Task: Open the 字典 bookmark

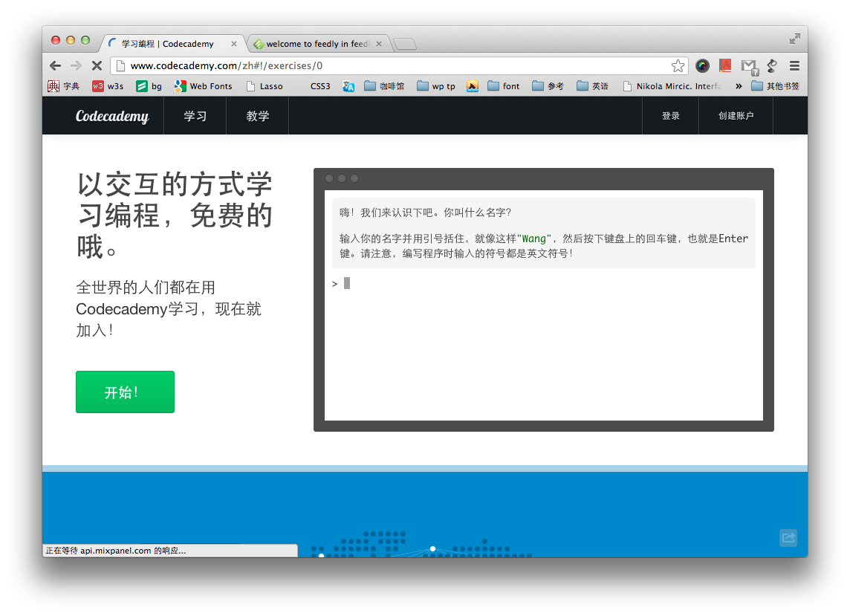Action: pos(64,86)
